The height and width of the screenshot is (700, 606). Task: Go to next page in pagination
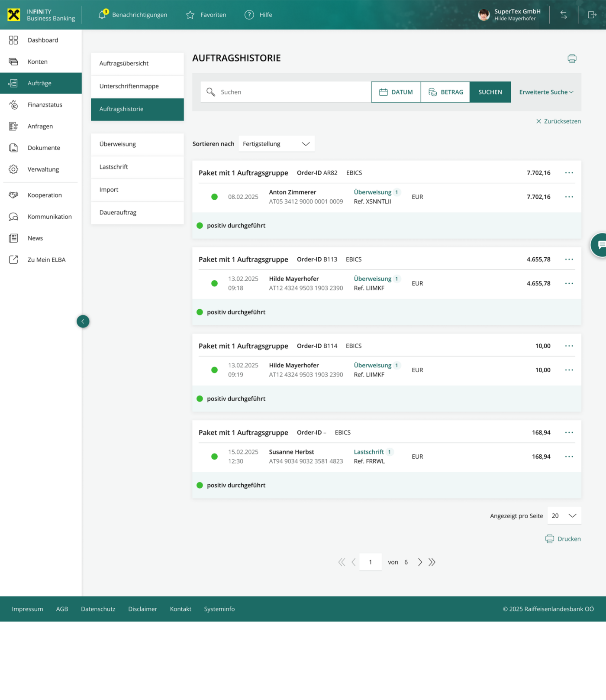420,562
